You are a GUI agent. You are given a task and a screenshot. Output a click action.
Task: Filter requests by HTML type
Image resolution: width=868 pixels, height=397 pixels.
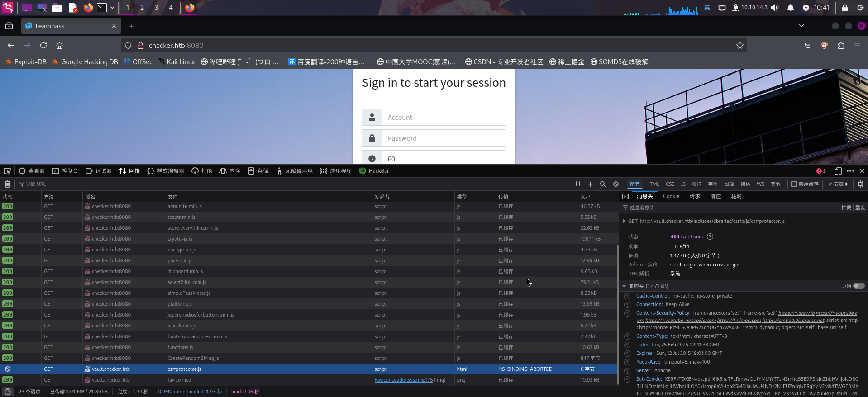[653, 184]
